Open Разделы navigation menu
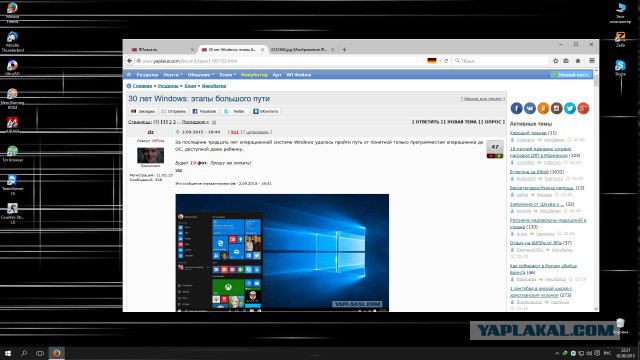 click(x=147, y=75)
